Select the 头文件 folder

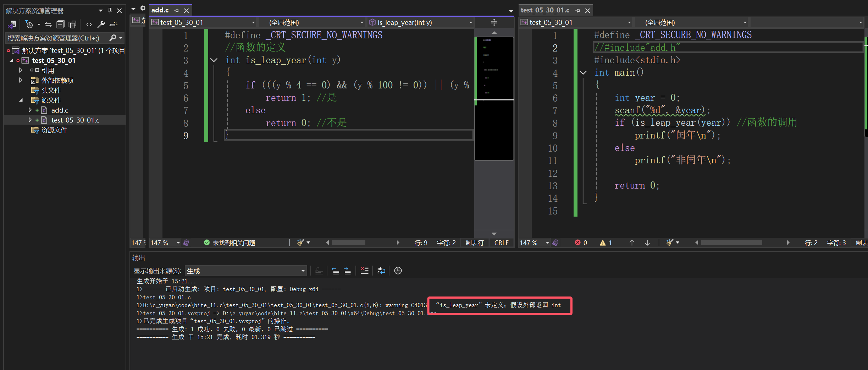[x=51, y=90]
